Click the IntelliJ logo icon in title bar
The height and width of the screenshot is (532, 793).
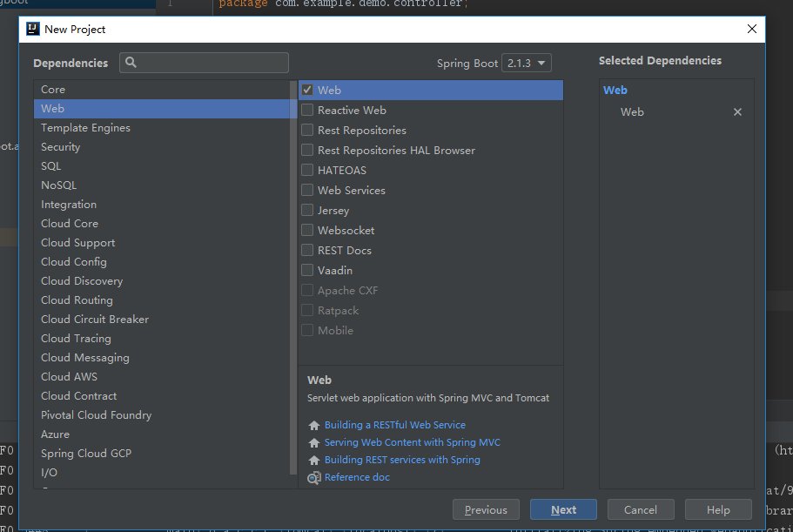point(33,29)
